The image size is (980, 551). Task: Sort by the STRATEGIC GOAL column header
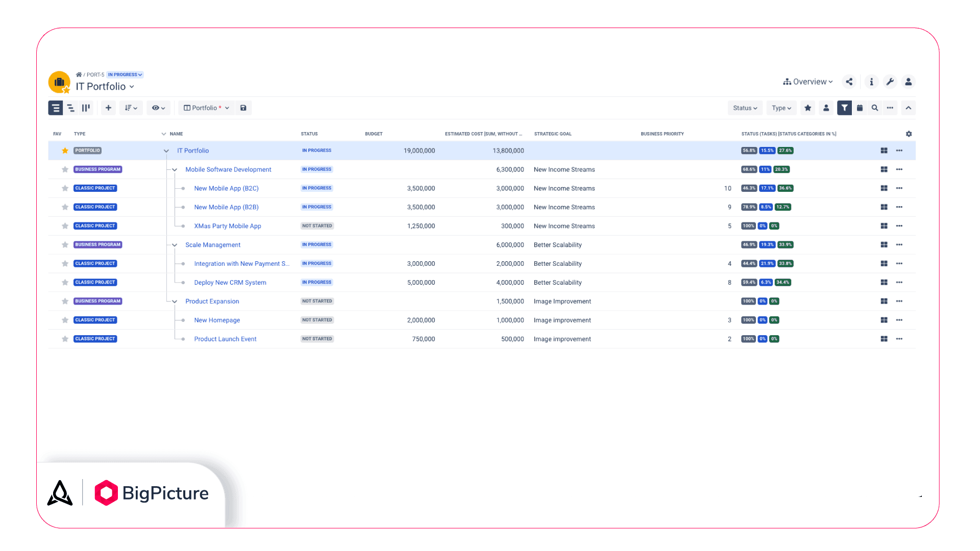[553, 134]
